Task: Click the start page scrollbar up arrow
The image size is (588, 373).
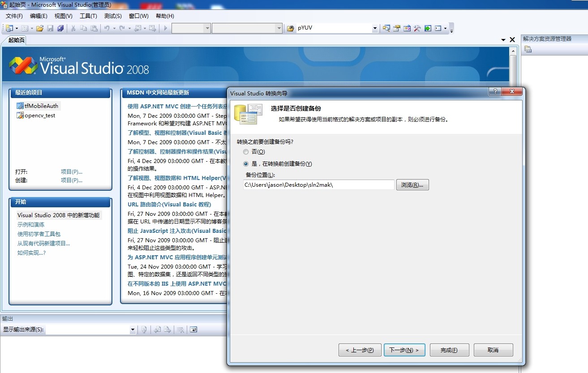Action: pyautogui.click(x=513, y=51)
